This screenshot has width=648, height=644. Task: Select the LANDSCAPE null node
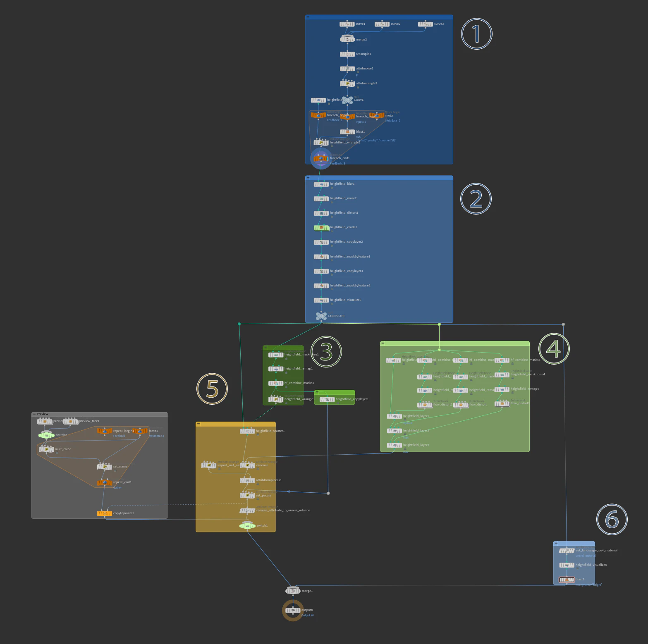[x=321, y=316]
